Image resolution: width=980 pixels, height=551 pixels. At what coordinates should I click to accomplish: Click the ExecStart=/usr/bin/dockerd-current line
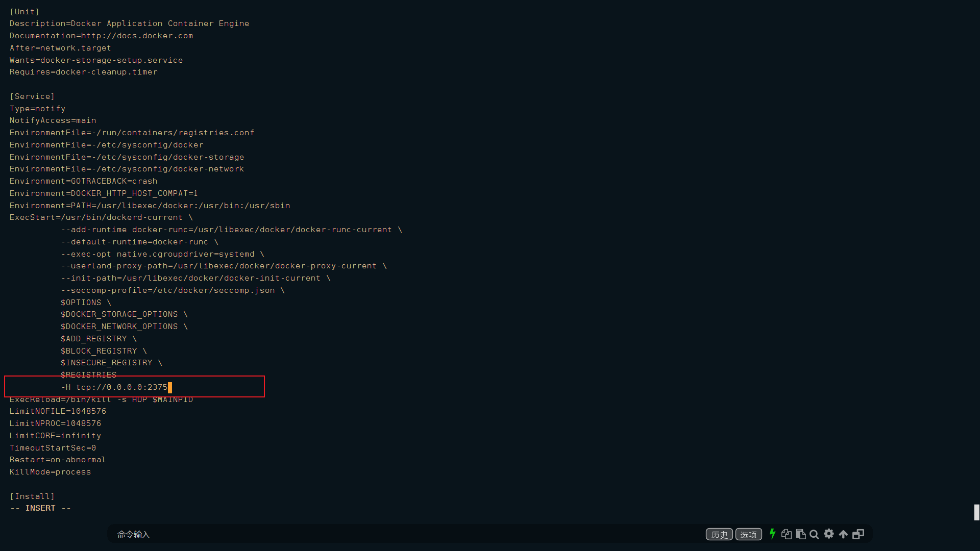coord(101,217)
